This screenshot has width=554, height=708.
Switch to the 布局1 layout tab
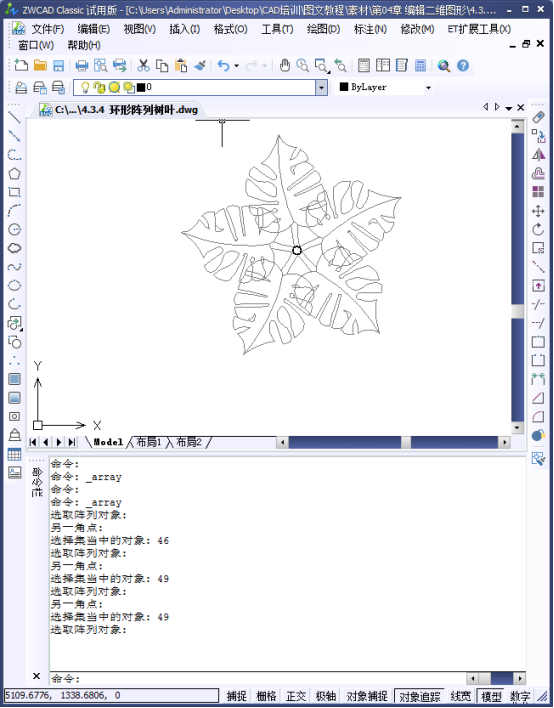click(149, 442)
